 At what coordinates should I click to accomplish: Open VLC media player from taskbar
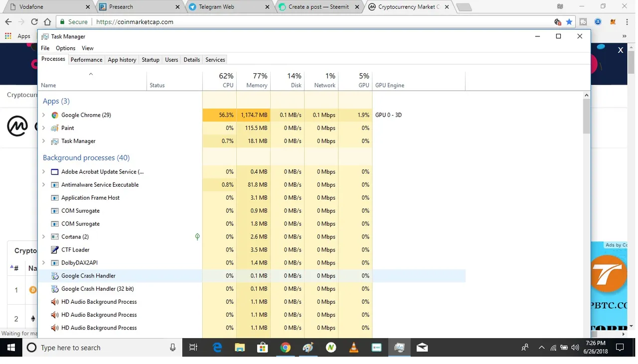[354, 348]
